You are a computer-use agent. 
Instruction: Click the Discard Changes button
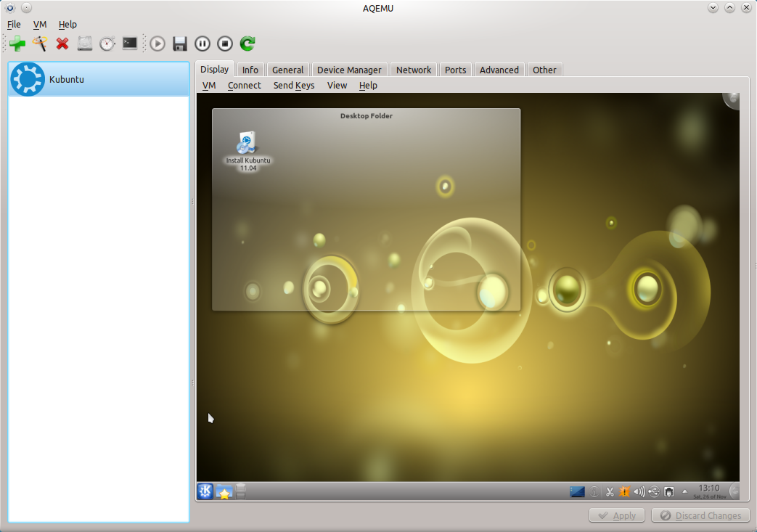(x=700, y=515)
